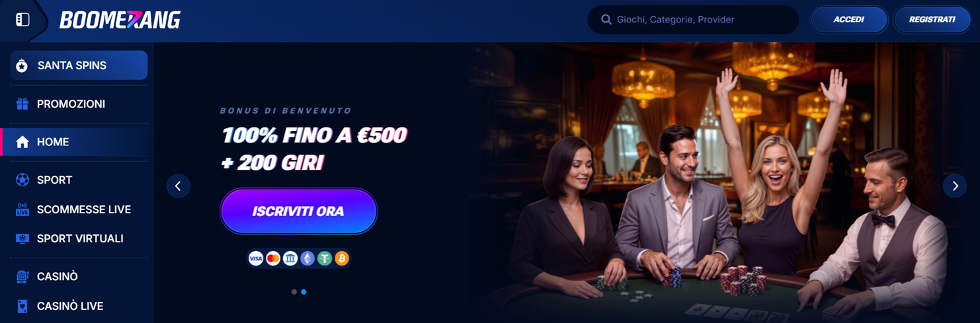Image resolution: width=980 pixels, height=323 pixels.
Task: Advance to the next banner slide
Action: (954, 186)
